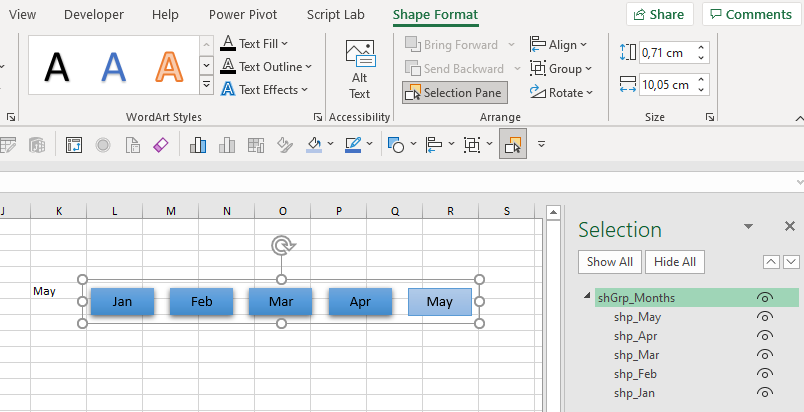The width and height of the screenshot is (804, 412).
Task: Hide shp_Feb via its eye icon
Action: tap(765, 374)
